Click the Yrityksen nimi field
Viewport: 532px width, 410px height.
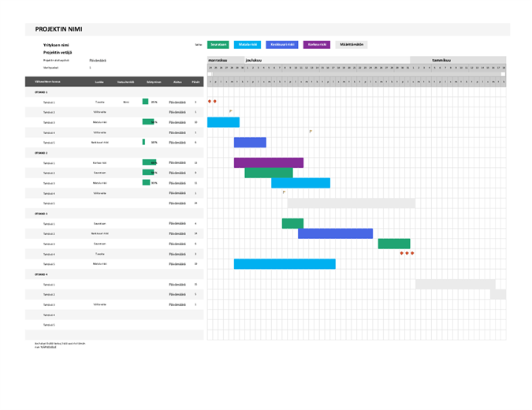[56, 45]
